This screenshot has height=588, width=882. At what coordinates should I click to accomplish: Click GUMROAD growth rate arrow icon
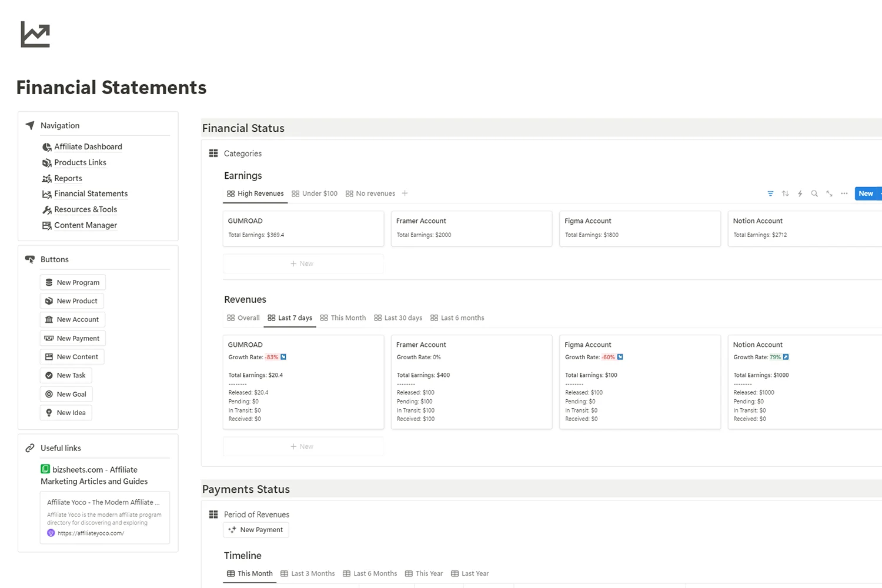[283, 357]
